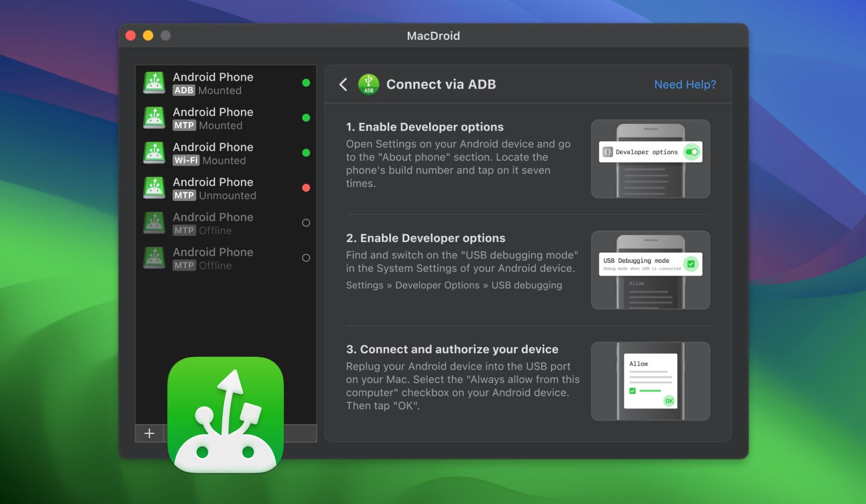Click the unmounted MTP device icon
The height and width of the screenshot is (504, 866).
[153, 188]
